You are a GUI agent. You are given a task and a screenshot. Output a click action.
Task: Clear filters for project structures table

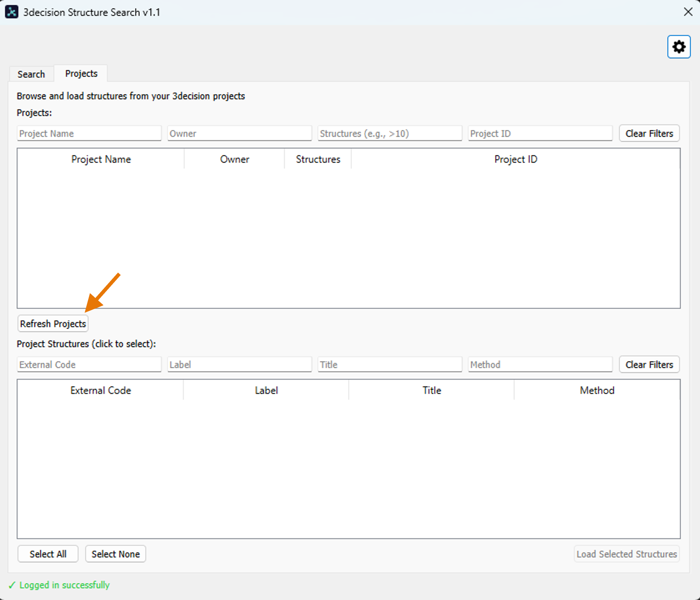tap(649, 364)
